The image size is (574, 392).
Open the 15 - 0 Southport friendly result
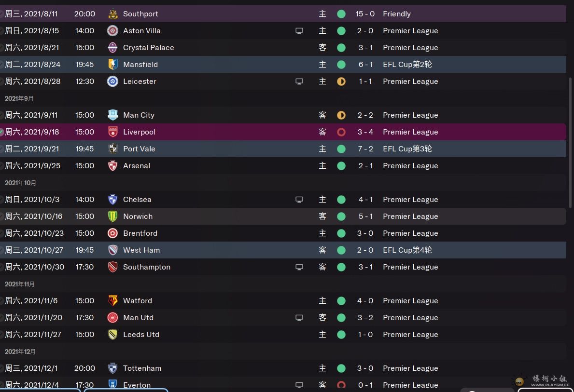click(x=365, y=14)
